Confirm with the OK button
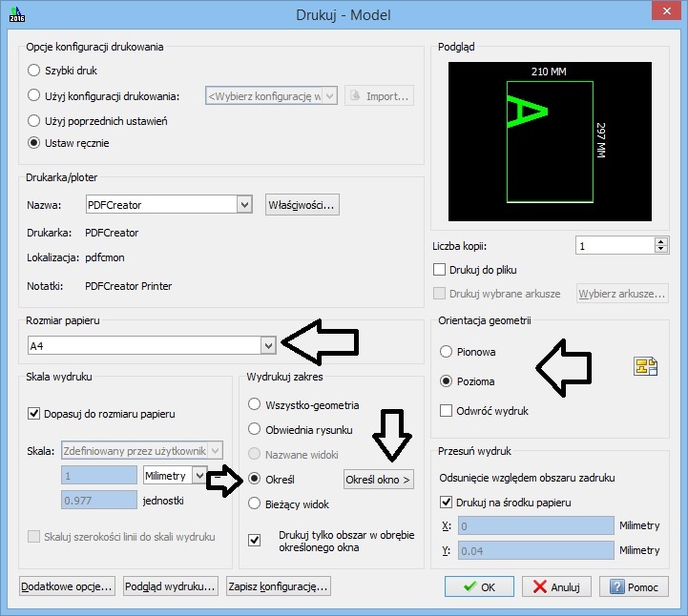This screenshot has width=688, height=616. click(x=479, y=586)
